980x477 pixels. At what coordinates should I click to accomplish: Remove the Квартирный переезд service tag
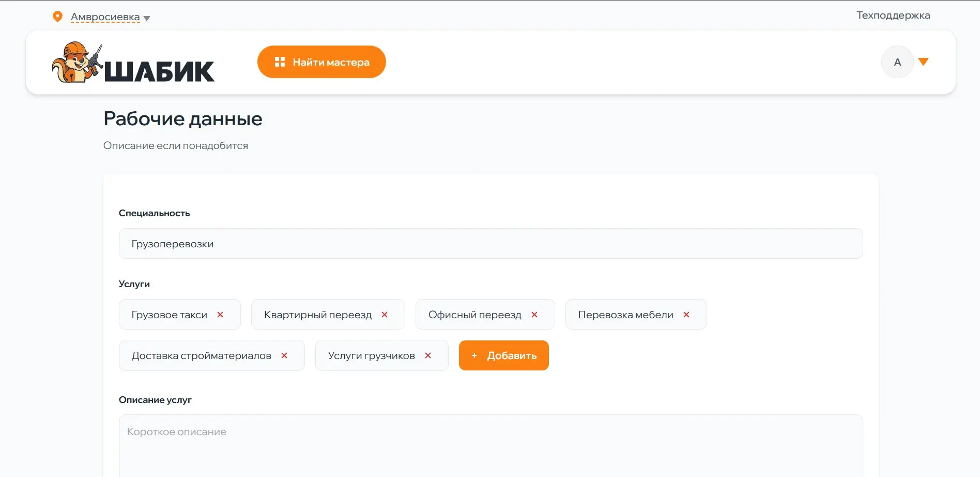tap(385, 315)
